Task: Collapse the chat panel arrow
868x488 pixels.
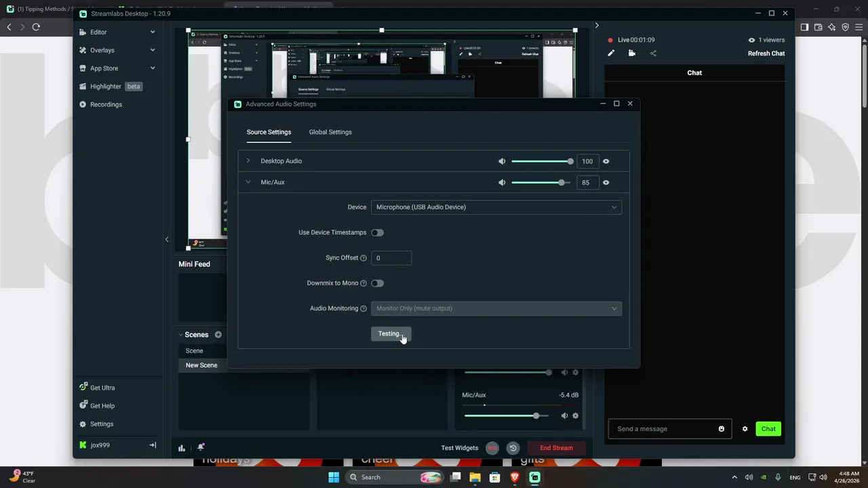Action: [x=597, y=26]
